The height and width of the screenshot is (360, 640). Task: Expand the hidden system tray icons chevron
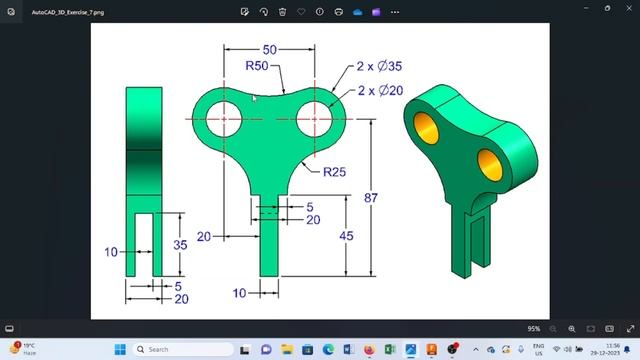[x=476, y=349]
